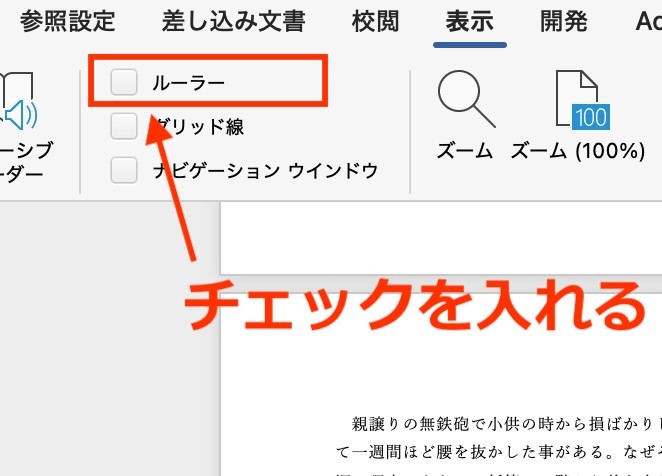Open the 参照設定 ribbon tab

(67, 21)
